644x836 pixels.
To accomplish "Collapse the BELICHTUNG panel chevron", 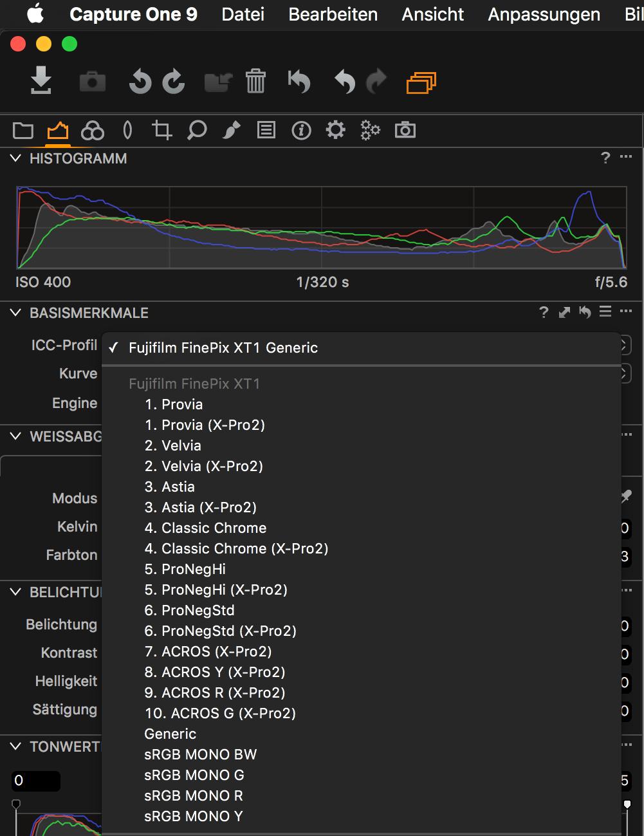I will [x=16, y=592].
